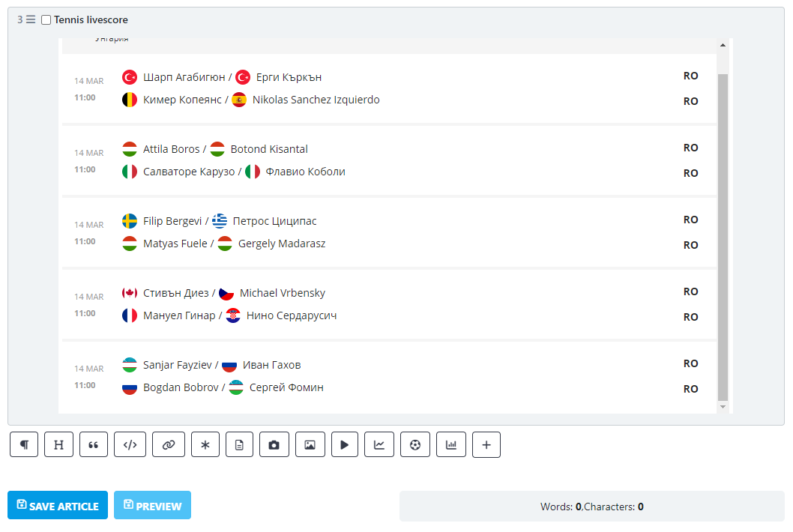Insert a video play block
This screenshot has height=532, width=793.
tap(345, 444)
